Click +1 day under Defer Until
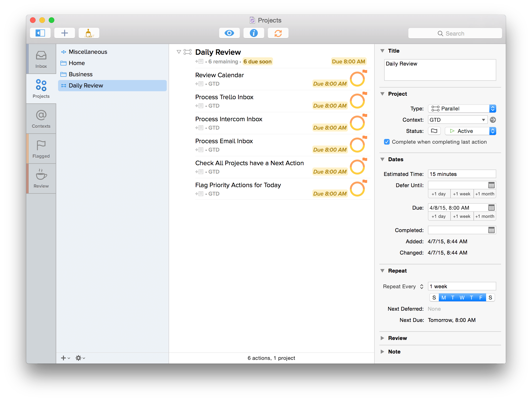532x401 pixels. point(439,194)
